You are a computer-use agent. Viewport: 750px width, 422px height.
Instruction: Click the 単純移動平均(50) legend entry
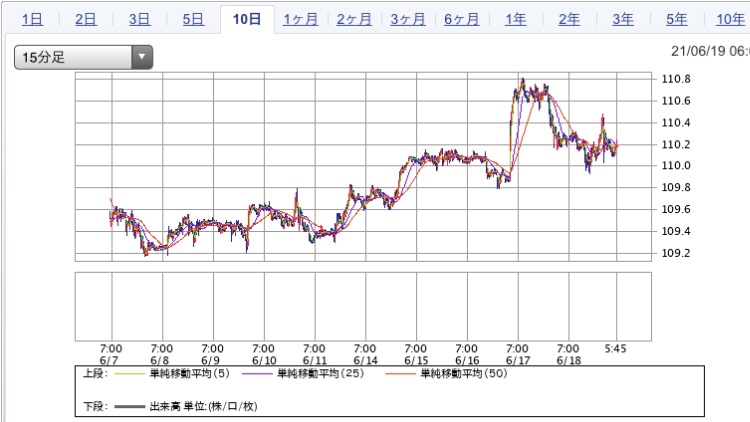tap(463, 373)
